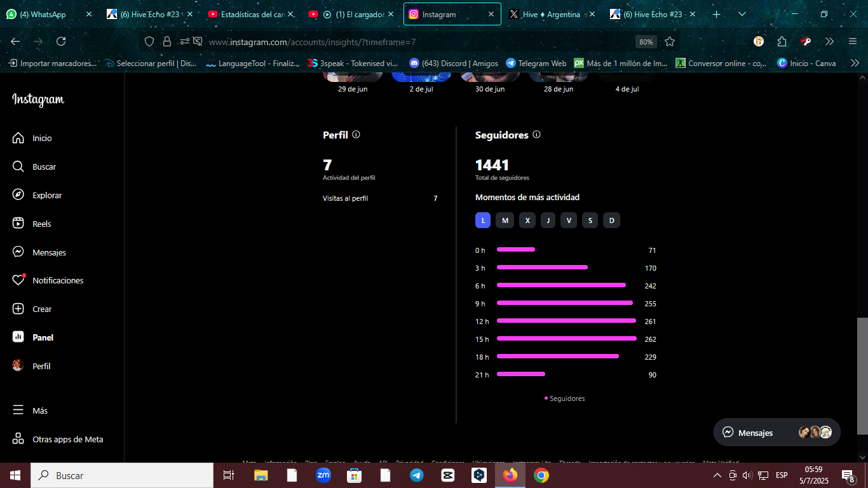The width and height of the screenshot is (868, 488).
Task: Switch to Hive Argentina X tab
Action: click(x=552, y=14)
